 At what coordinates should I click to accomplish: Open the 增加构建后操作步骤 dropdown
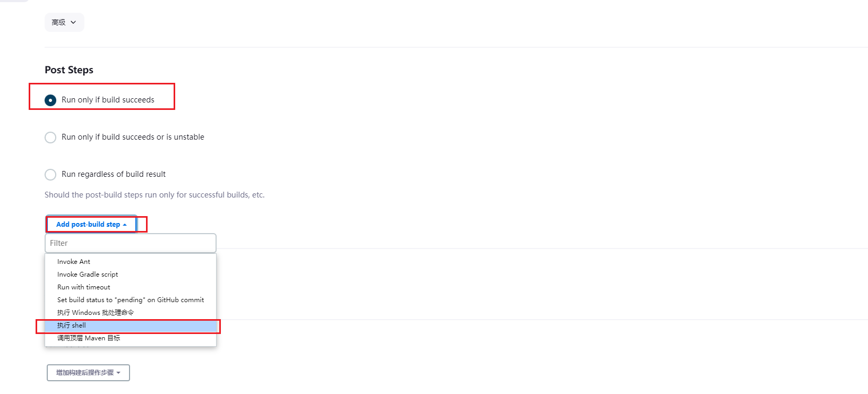pos(88,373)
